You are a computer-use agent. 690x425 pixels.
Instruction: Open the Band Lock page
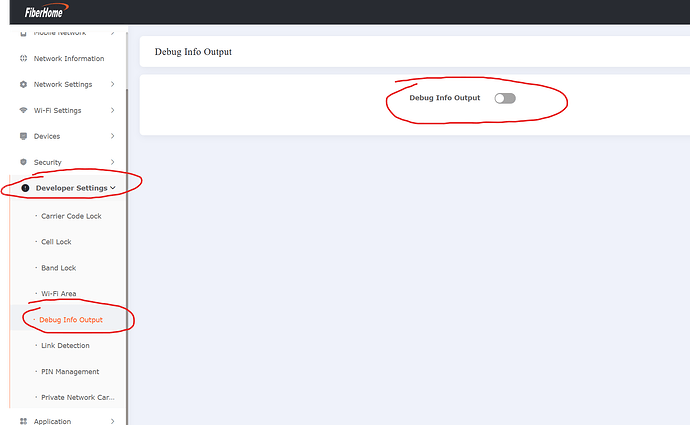pyautogui.click(x=57, y=268)
